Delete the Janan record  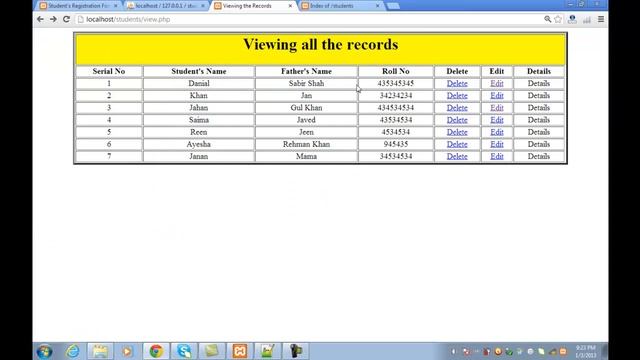coord(457,156)
